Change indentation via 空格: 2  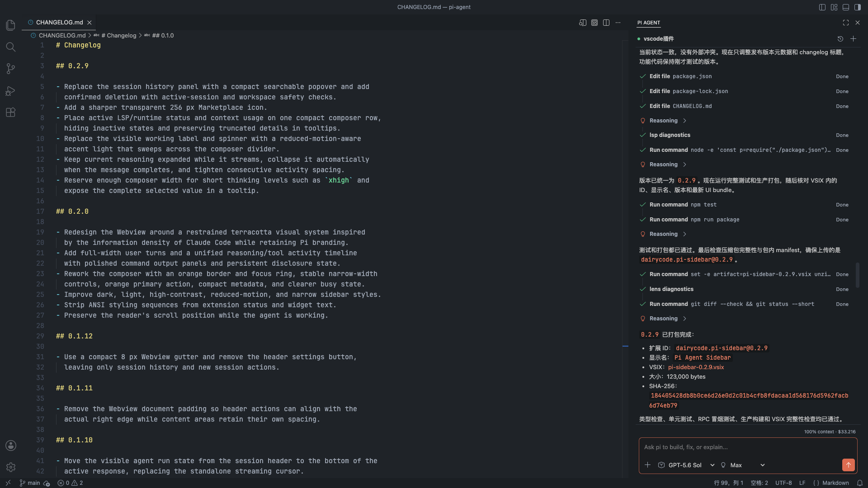(x=759, y=483)
